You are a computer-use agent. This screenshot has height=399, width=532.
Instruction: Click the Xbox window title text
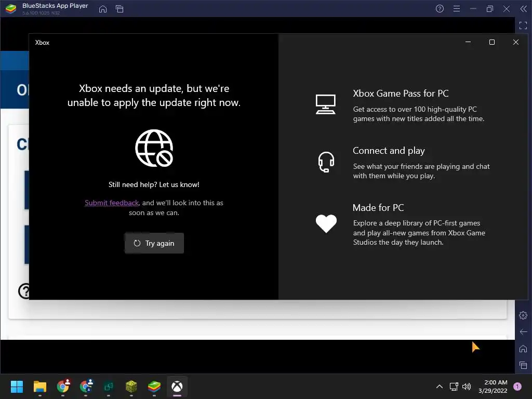[x=42, y=43]
